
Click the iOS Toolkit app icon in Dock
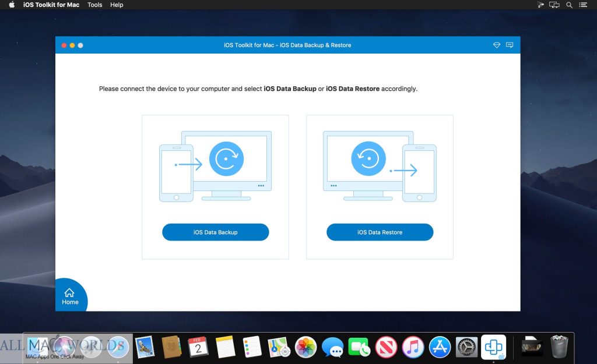(493, 347)
